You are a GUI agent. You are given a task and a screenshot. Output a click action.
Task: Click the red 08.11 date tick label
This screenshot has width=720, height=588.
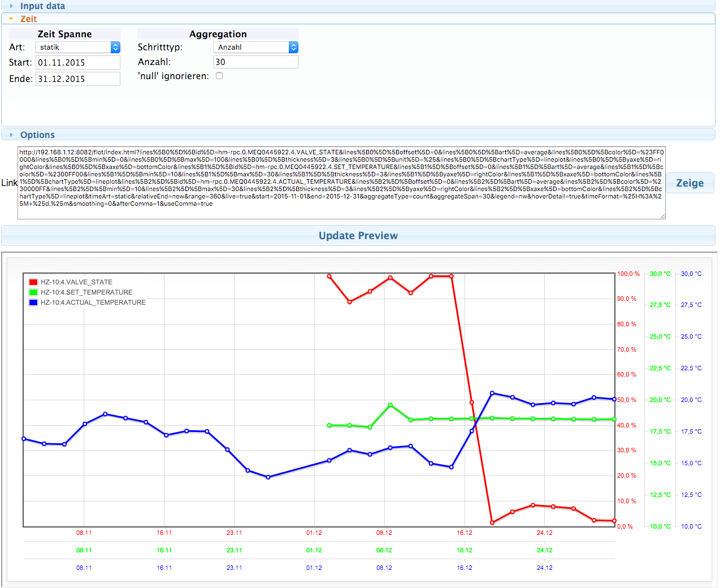point(84,533)
